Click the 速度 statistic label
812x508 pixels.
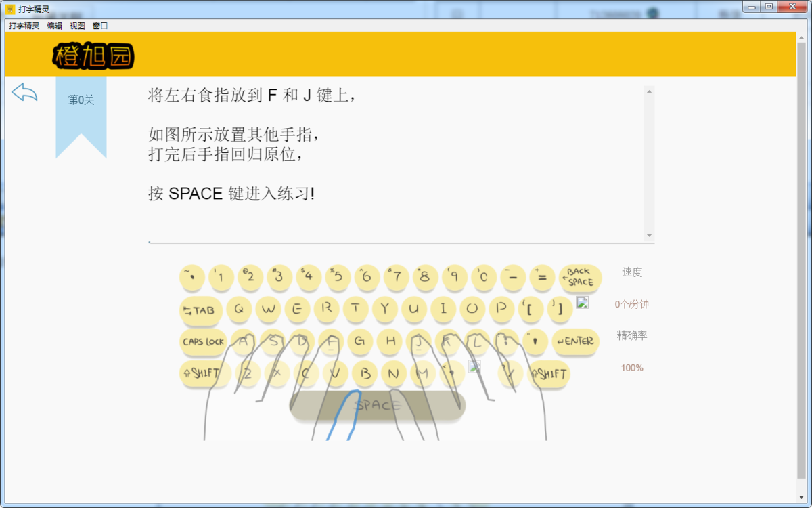[x=632, y=272]
